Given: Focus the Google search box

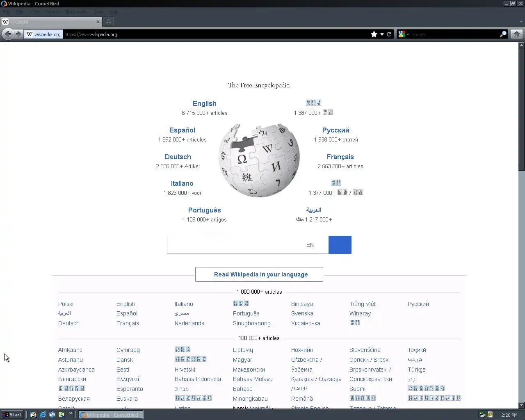Looking at the screenshot, I should (x=454, y=34).
